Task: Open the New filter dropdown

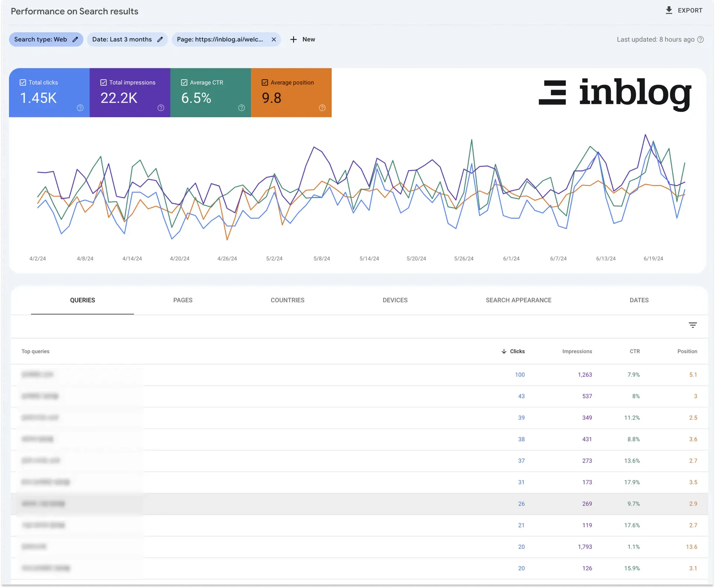Action: (303, 39)
